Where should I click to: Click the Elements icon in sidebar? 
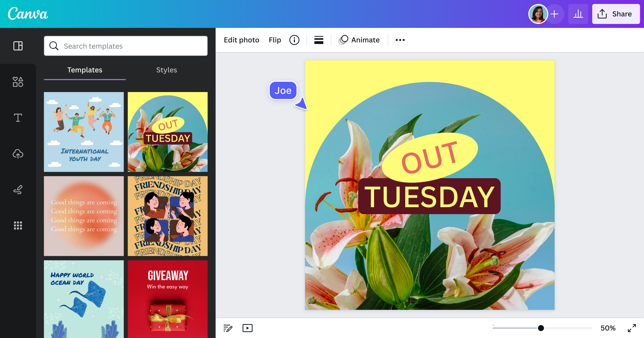[x=18, y=82]
